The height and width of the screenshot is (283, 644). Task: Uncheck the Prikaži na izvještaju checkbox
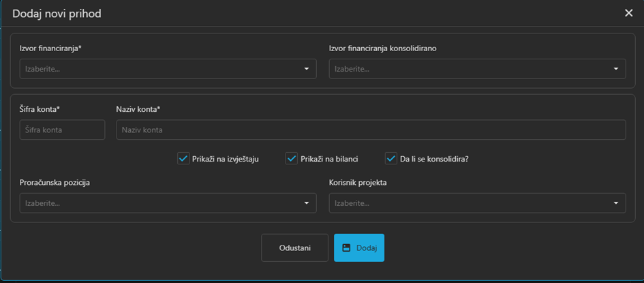183,159
